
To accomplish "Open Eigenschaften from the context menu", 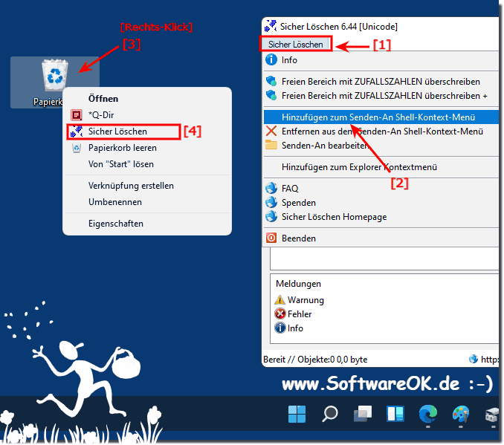I will coord(147,224).
